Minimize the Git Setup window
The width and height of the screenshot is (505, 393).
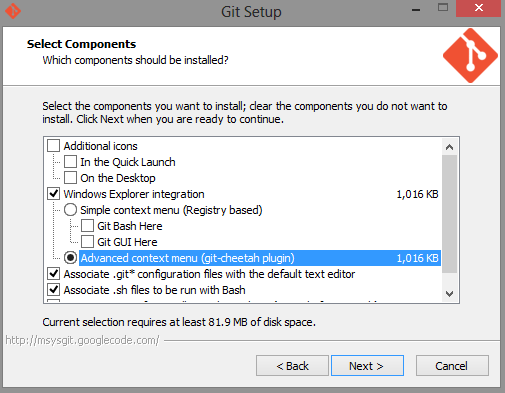(x=416, y=9)
